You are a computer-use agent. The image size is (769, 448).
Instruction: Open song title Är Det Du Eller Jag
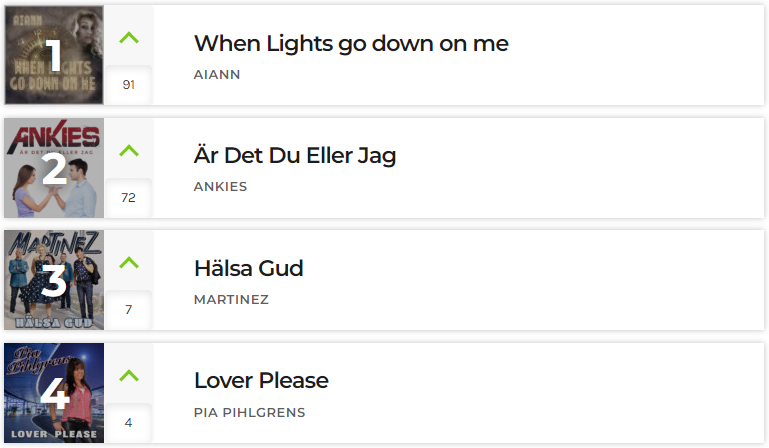pyautogui.click(x=295, y=156)
